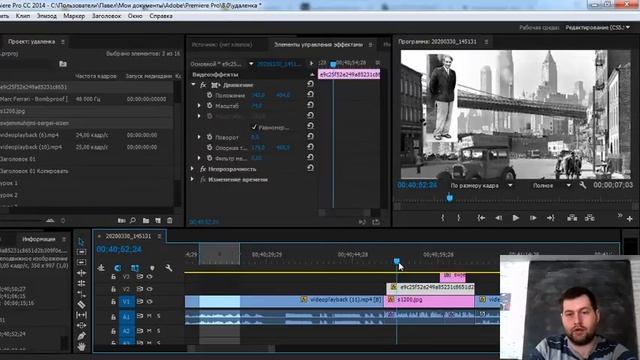Image resolution: width=640 pixels, height=360 pixels.
Task: Open the Эпизод menu
Action: 47,16
